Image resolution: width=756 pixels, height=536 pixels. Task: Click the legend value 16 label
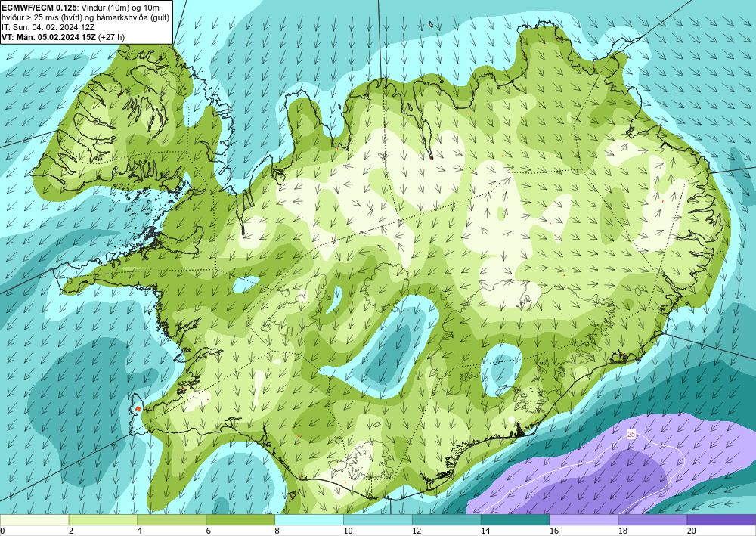[x=554, y=531]
